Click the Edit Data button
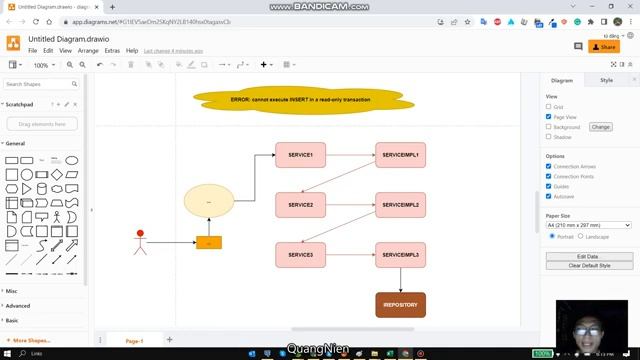Screen dimensions: 640x360 coord(589,256)
